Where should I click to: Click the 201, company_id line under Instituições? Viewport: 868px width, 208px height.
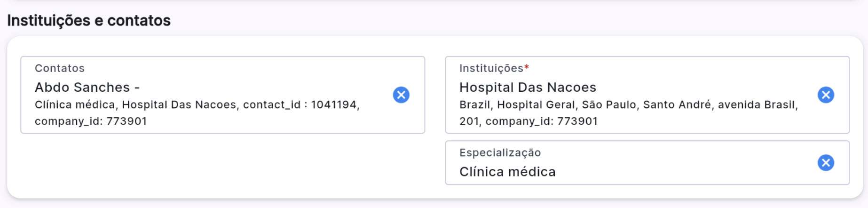pos(528,121)
